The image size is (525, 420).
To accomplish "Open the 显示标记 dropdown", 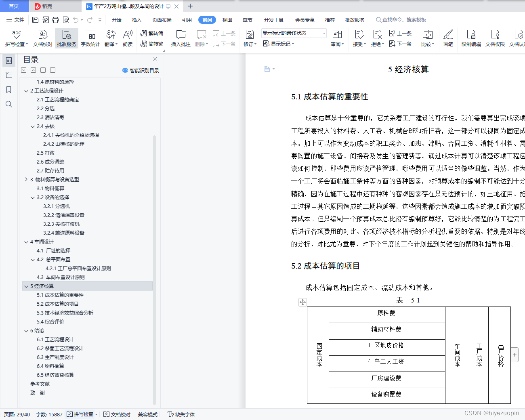I will click(279, 44).
